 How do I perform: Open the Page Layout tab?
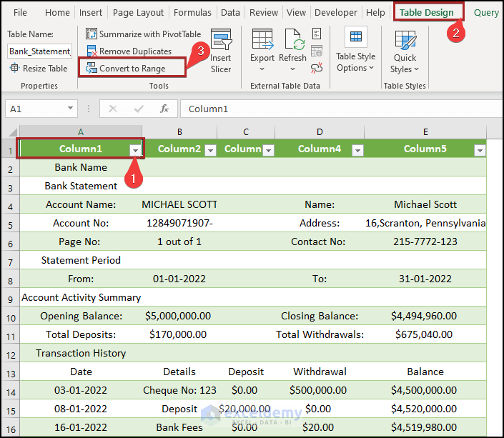coord(138,12)
